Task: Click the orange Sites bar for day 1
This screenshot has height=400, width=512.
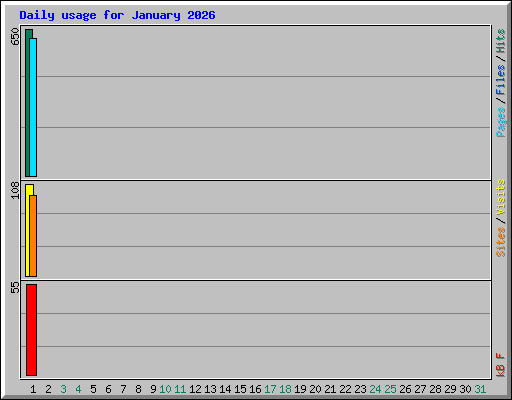Action: pos(33,236)
